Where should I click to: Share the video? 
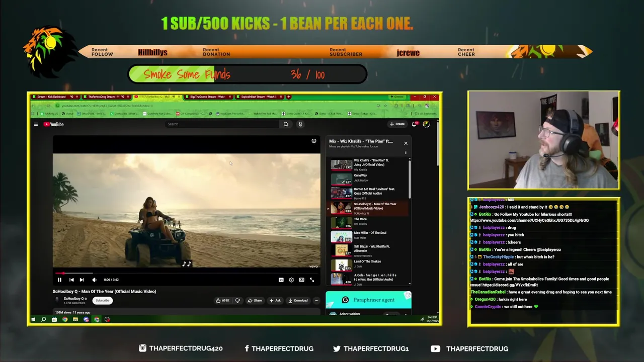(255, 301)
